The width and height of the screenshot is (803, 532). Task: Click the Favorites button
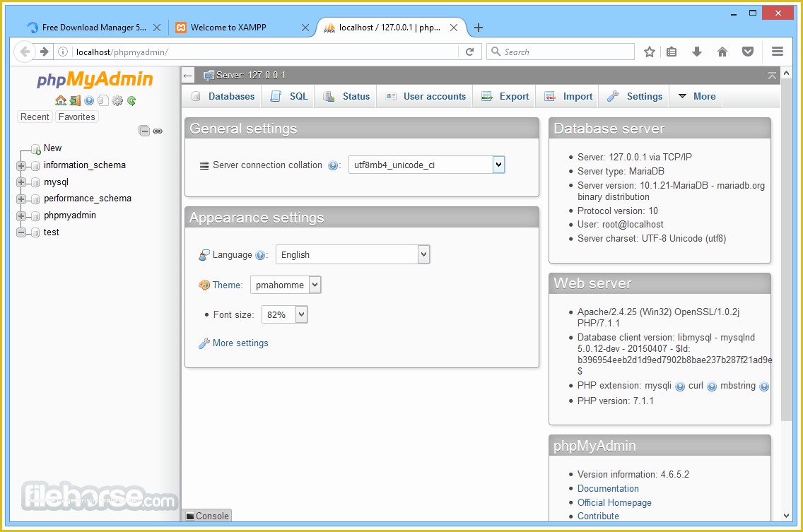pos(77,117)
